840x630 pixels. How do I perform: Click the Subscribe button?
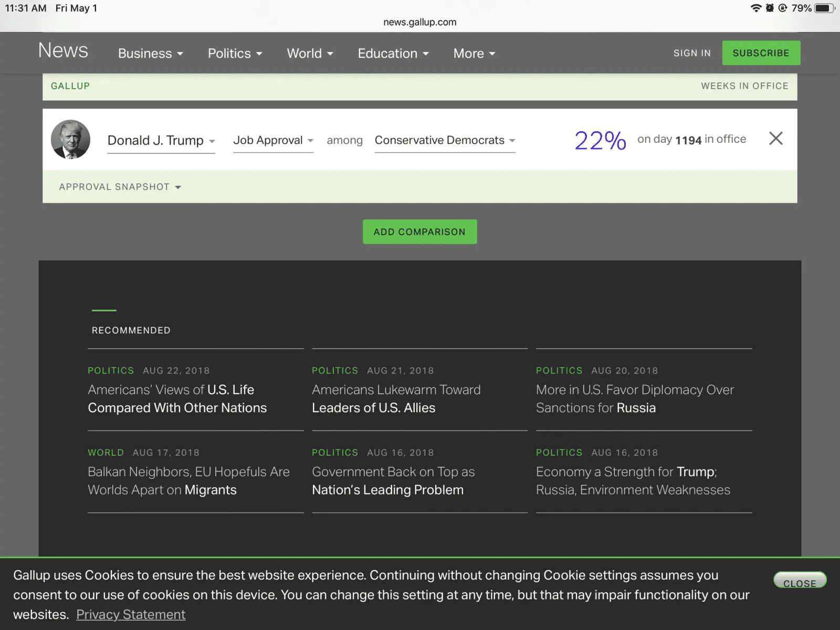coord(761,53)
